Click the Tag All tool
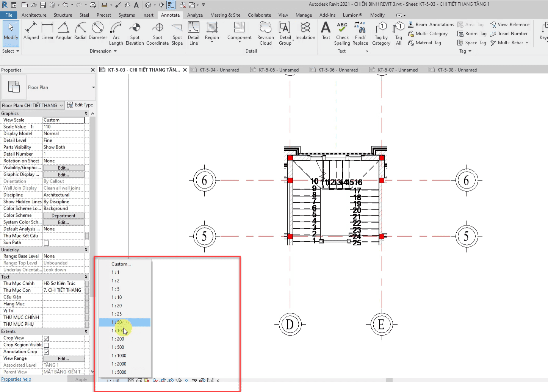Screen dimensions: 548x392 point(399,33)
